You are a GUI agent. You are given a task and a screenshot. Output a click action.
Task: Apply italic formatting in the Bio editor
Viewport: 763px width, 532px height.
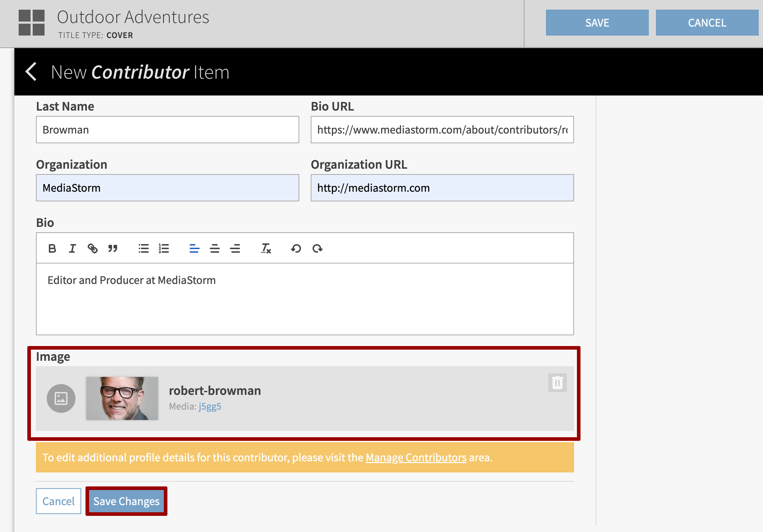(72, 248)
